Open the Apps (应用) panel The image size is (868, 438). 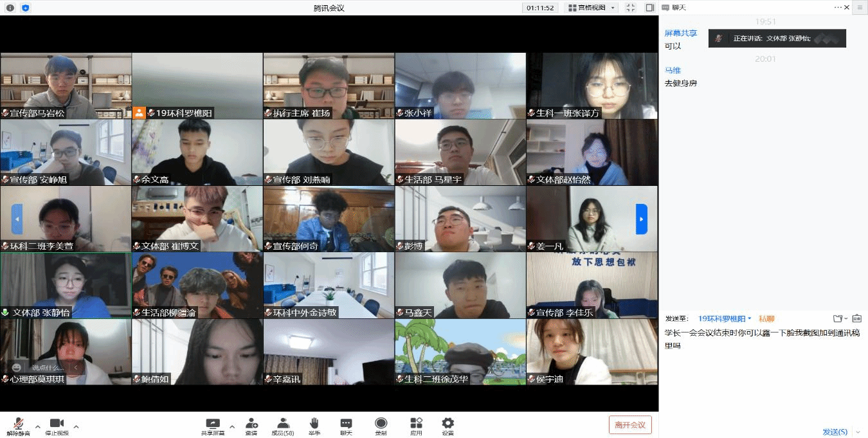coord(416,424)
